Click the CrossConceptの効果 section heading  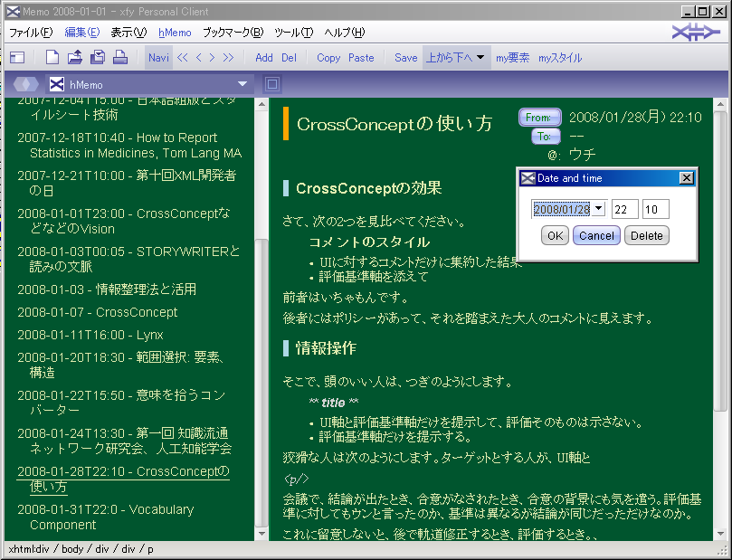tap(369, 188)
